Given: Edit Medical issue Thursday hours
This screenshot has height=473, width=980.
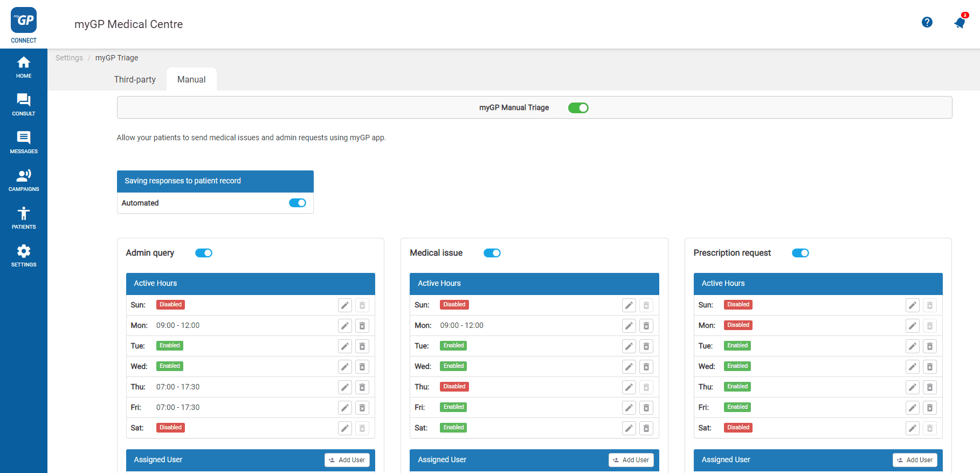Looking at the screenshot, I should (x=629, y=387).
